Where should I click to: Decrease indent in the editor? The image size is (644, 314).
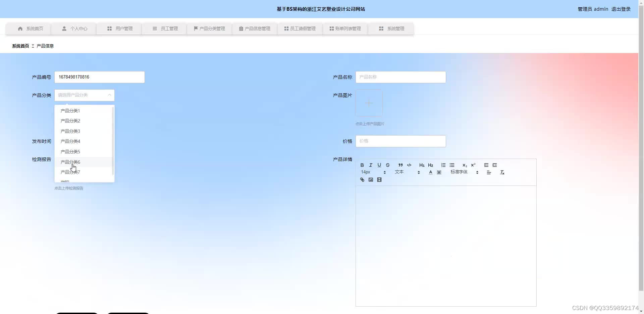(486, 165)
